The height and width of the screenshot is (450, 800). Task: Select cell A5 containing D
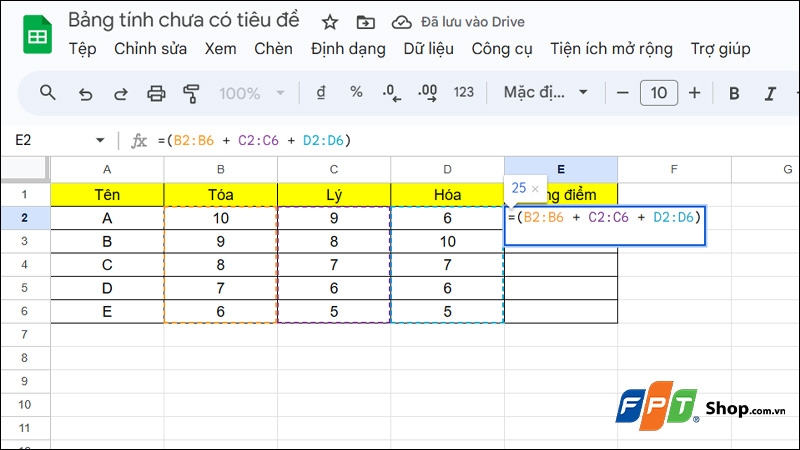click(x=107, y=288)
